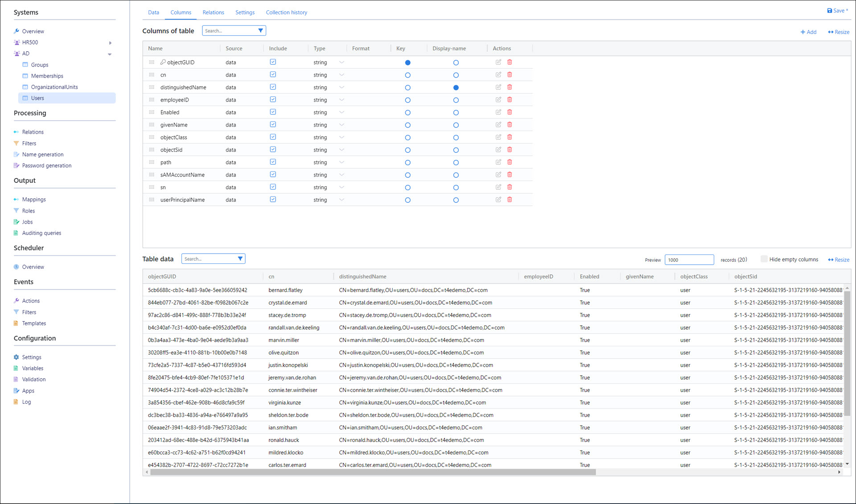Open Auditing queries from Output section
856x504 pixels.
coord(41,233)
